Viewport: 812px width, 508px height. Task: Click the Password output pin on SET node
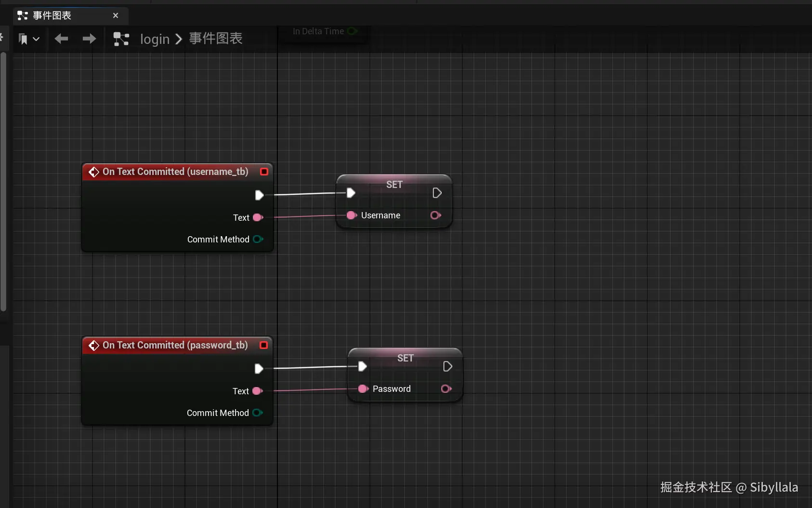pyautogui.click(x=446, y=388)
